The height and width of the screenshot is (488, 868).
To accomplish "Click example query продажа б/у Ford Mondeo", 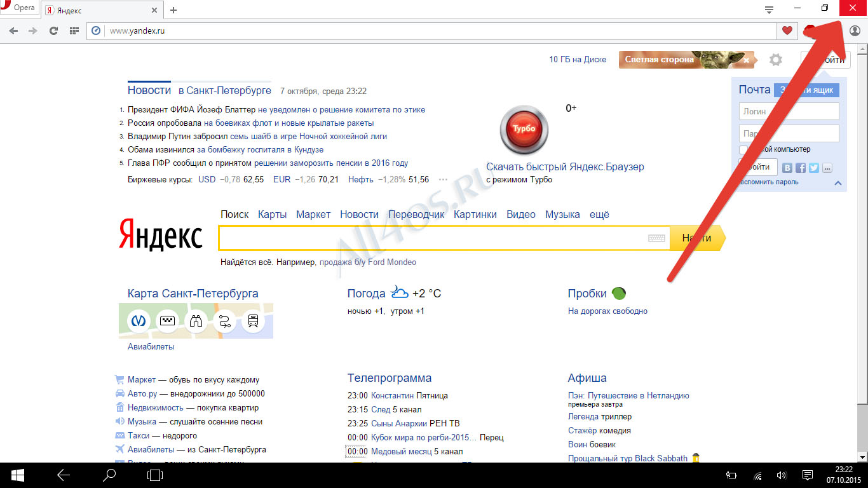I will pyautogui.click(x=368, y=262).
